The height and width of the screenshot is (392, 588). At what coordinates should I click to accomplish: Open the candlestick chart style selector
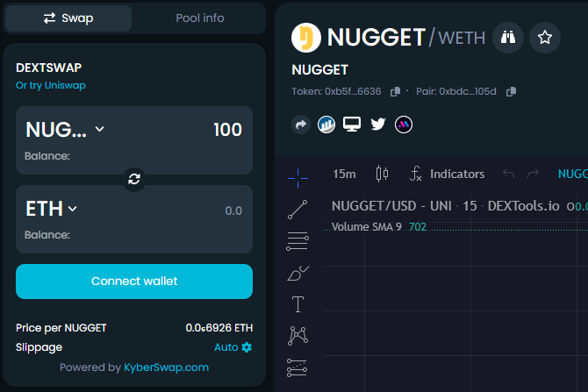coord(382,174)
